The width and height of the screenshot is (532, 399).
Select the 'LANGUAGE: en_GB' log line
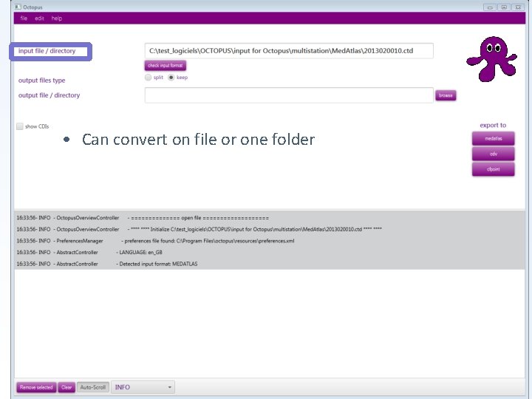click(x=270, y=253)
